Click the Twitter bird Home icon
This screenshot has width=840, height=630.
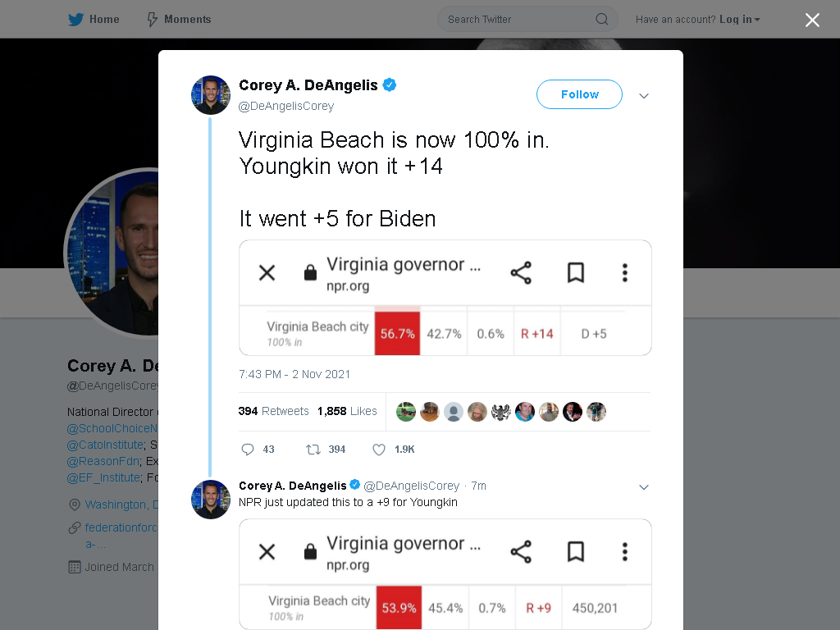pos(75,20)
